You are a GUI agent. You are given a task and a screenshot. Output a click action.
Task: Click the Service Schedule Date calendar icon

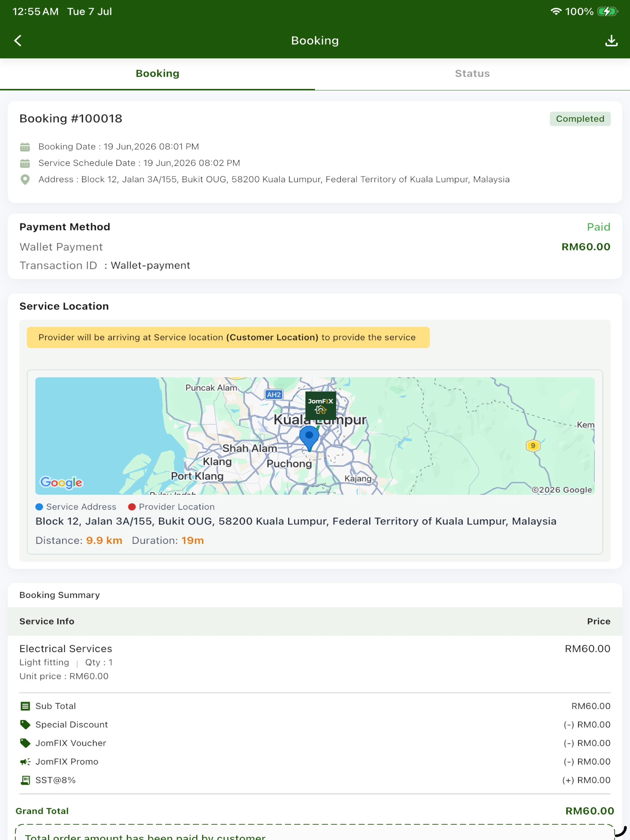[25, 163]
